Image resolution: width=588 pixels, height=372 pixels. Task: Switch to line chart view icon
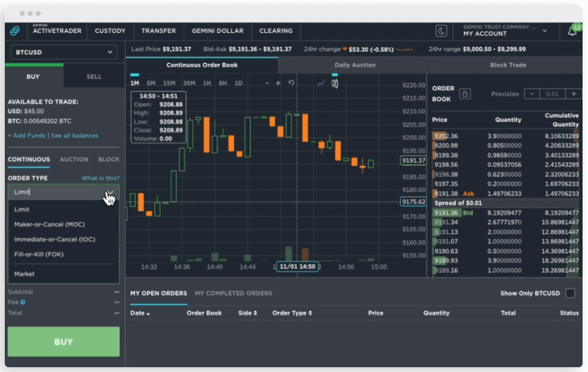point(321,84)
